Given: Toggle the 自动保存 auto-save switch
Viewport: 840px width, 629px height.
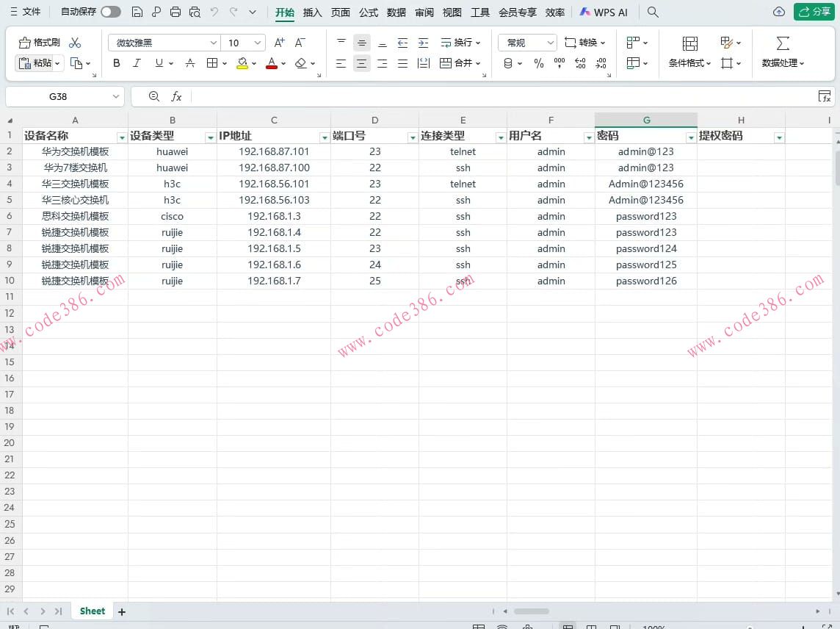Looking at the screenshot, I should point(111,12).
